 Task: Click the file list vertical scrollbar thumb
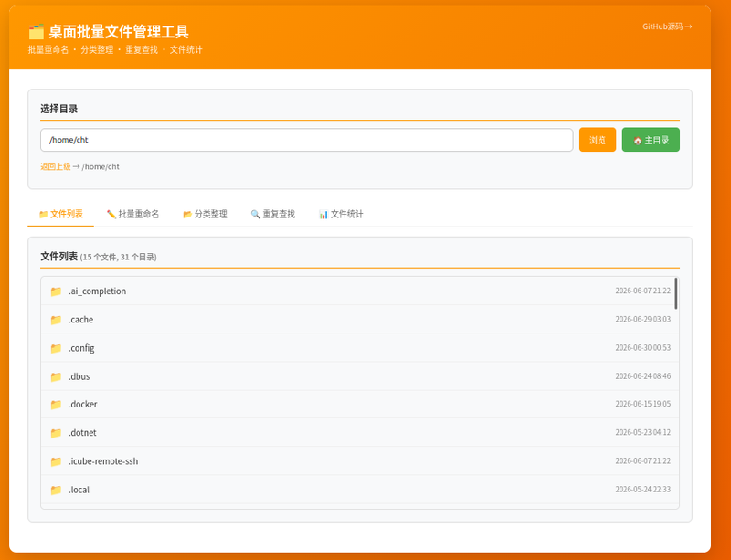click(x=676, y=293)
